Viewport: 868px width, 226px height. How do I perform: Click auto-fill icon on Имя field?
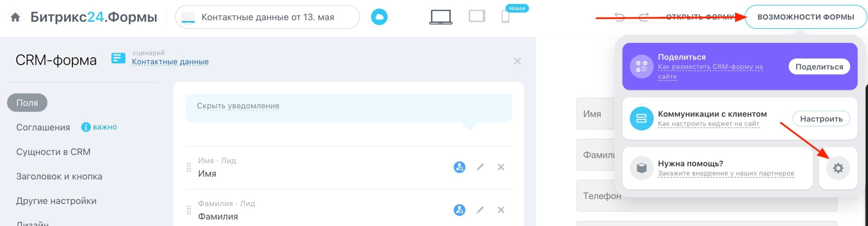[x=459, y=167]
